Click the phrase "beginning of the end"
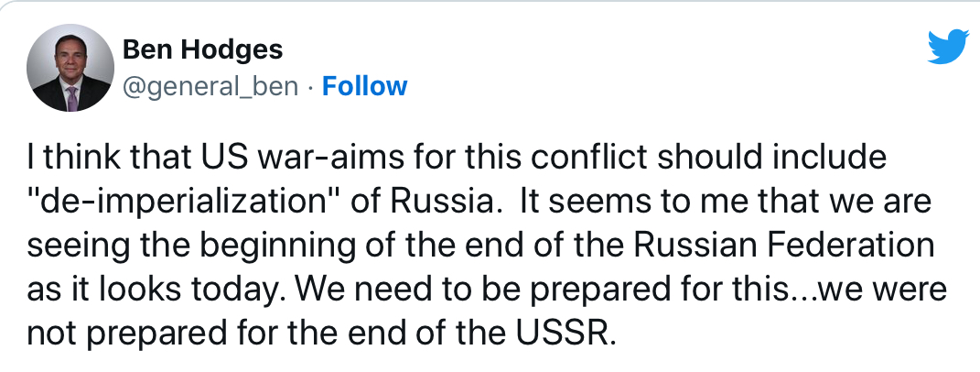 tap(336, 246)
